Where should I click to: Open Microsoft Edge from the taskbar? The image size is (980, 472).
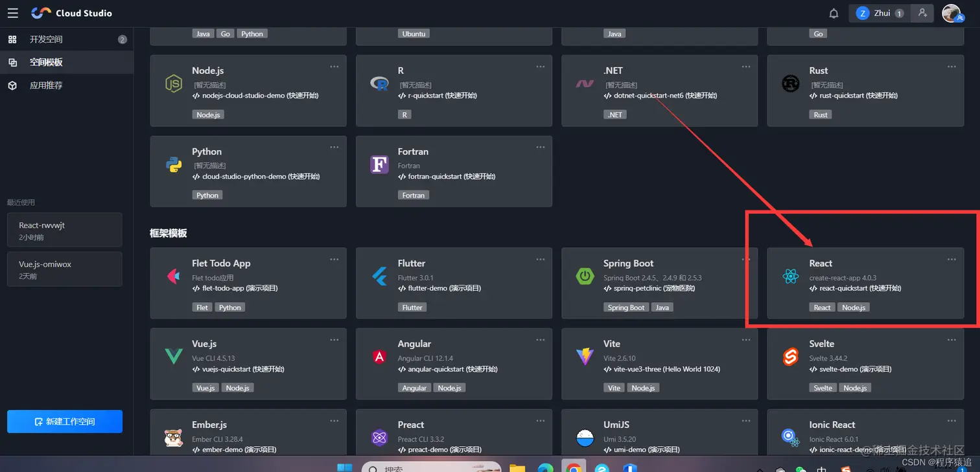[545, 467]
